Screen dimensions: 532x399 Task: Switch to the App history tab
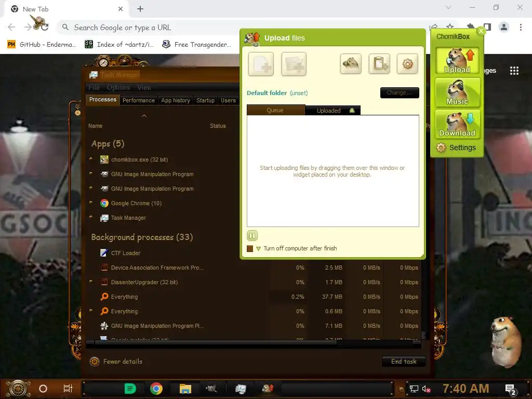(176, 100)
